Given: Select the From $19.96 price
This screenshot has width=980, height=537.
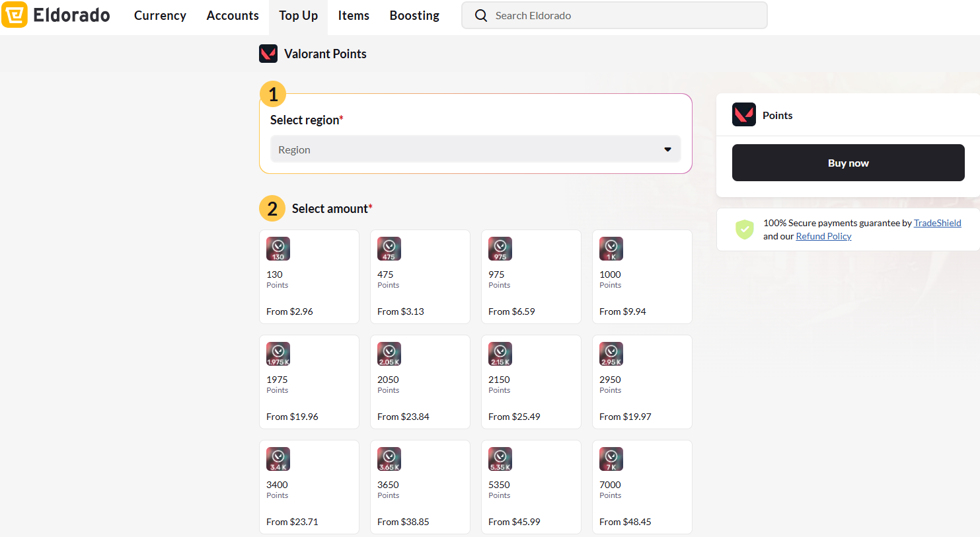Looking at the screenshot, I should click(292, 417).
